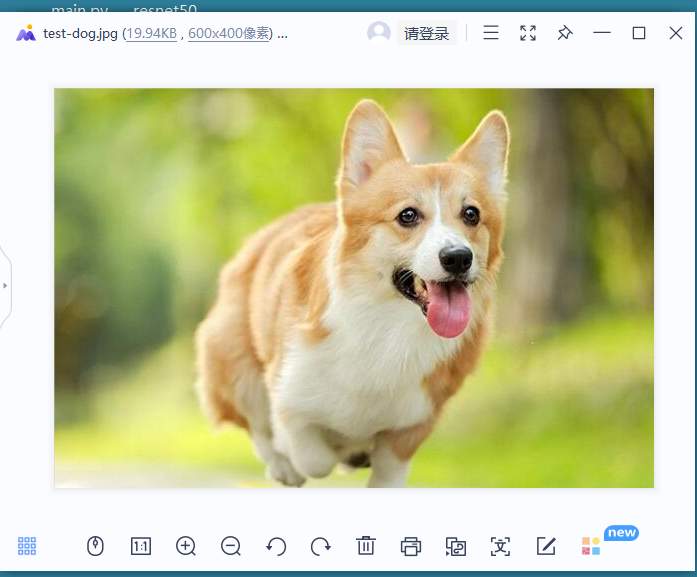Expand the left side panel handle
The width and height of the screenshot is (697, 577).
point(5,285)
